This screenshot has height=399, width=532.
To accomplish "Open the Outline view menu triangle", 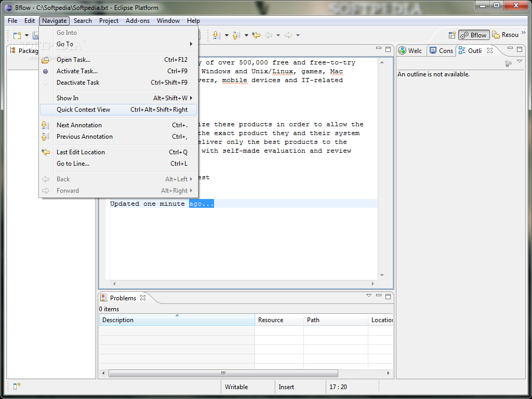I will (520, 61).
